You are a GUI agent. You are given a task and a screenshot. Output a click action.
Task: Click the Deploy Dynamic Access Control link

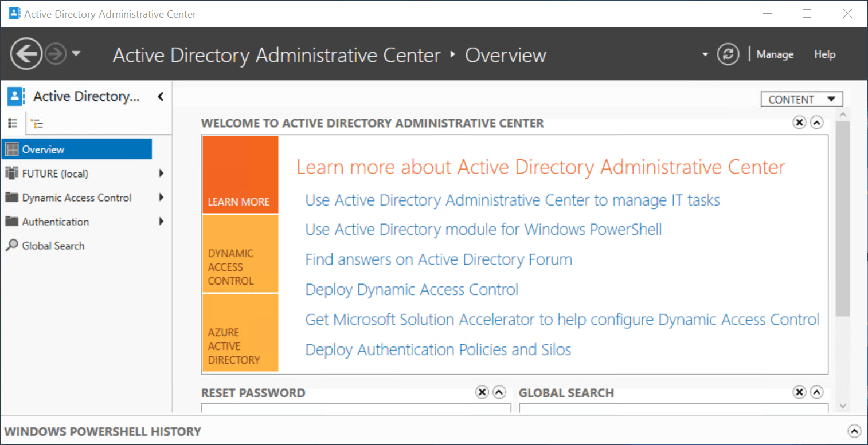[412, 290]
